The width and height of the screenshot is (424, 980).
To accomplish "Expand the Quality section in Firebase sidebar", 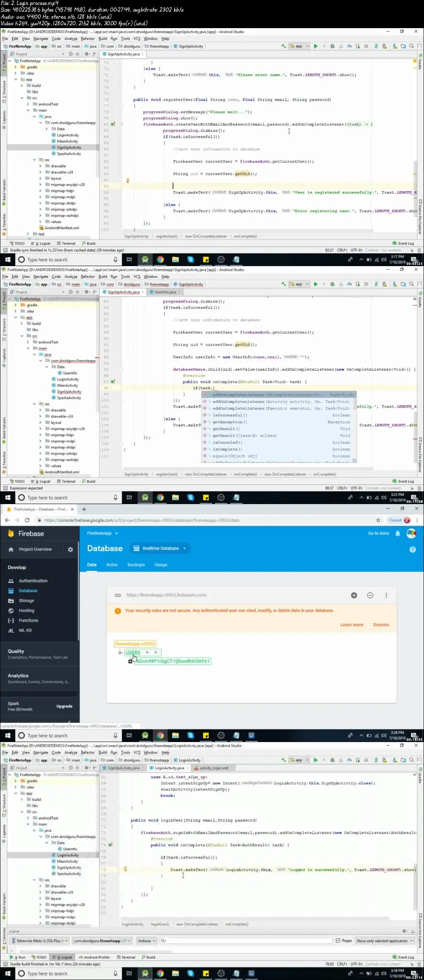I will [39, 654].
